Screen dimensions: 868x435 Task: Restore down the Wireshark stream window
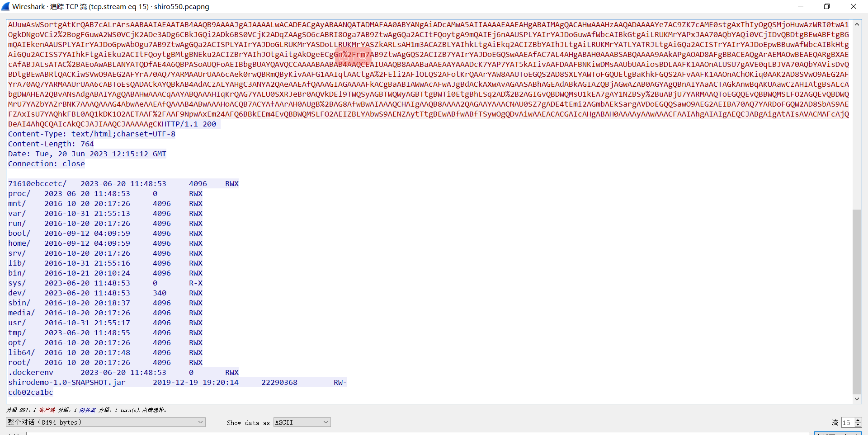827,6
